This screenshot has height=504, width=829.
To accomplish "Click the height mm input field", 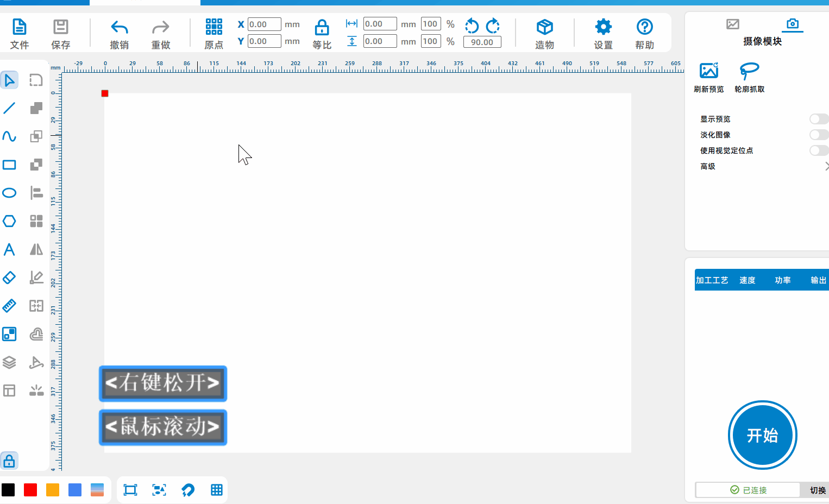I will tap(380, 41).
